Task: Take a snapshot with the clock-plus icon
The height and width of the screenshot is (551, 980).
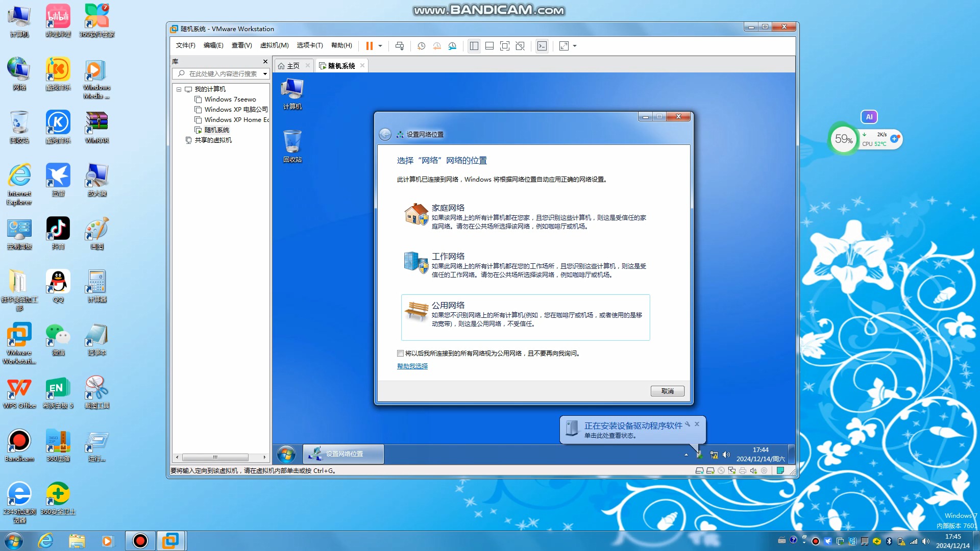Action: coord(422,46)
